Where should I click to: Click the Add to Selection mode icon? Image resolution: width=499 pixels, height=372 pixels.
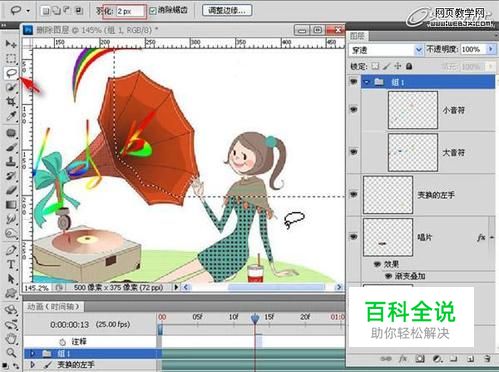[56, 11]
